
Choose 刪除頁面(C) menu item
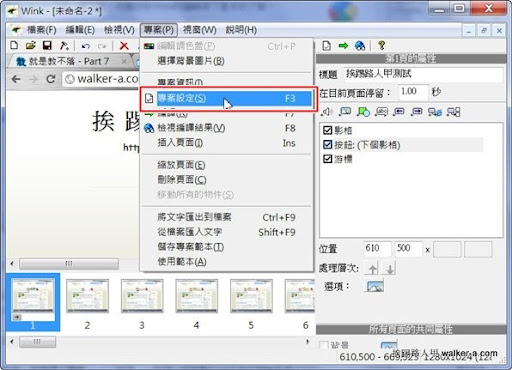pos(227,180)
